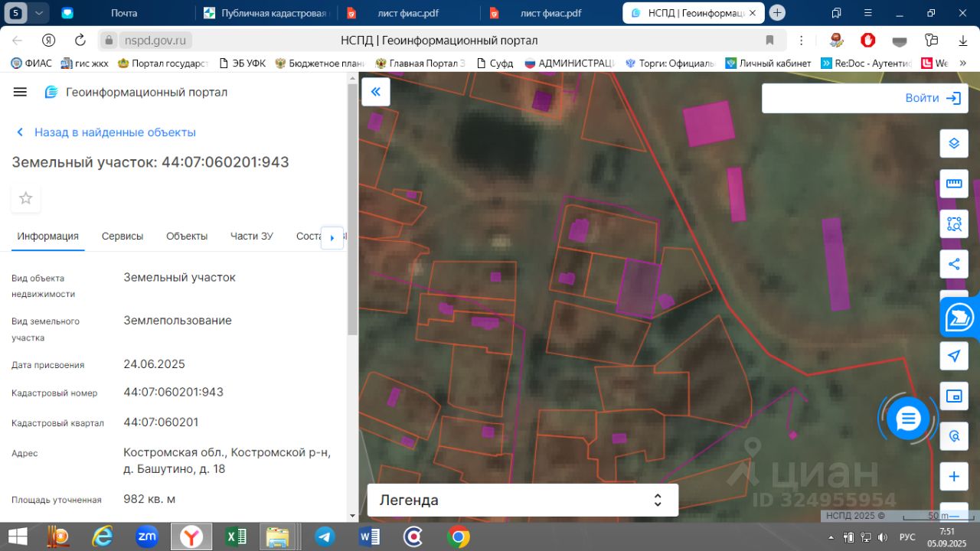Open the Части ЗУ tab

[x=251, y=236]
